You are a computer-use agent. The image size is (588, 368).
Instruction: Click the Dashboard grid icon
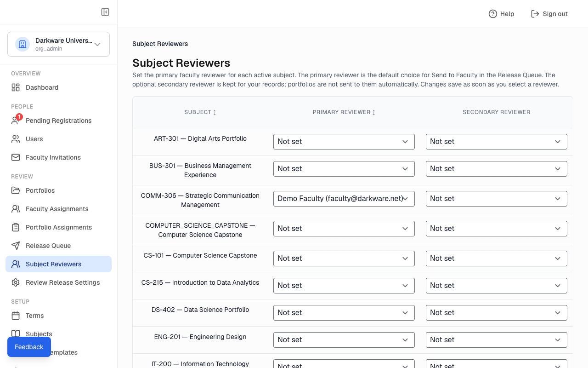coord(16,87)
